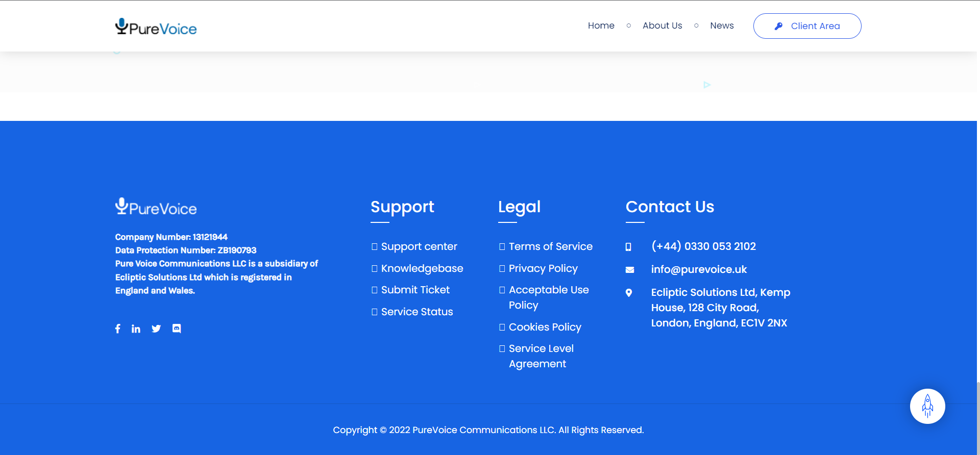
Task: Click the info@purevoice.uk email address
Action: (x=698, y=269)
